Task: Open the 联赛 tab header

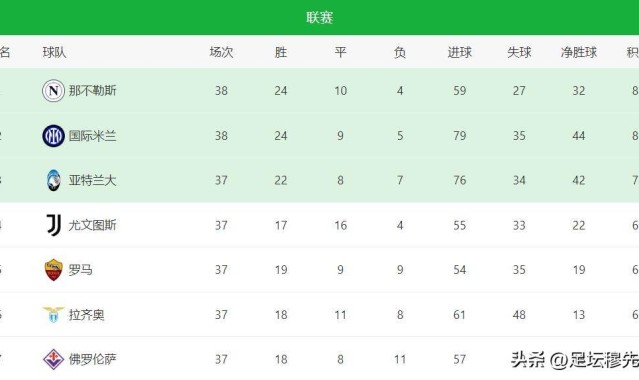Action: point(320,18)
